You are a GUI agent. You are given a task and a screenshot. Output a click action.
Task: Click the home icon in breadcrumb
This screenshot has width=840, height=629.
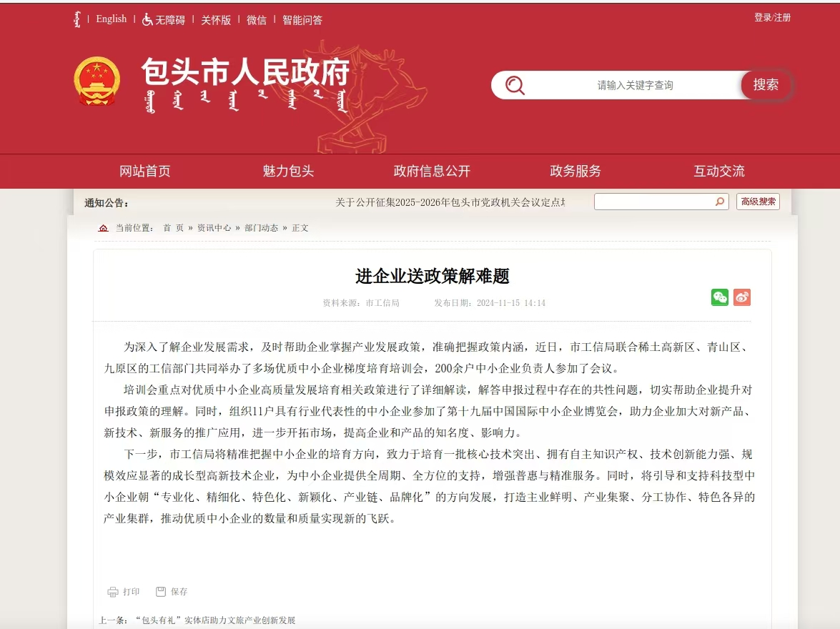pos(104,228)
